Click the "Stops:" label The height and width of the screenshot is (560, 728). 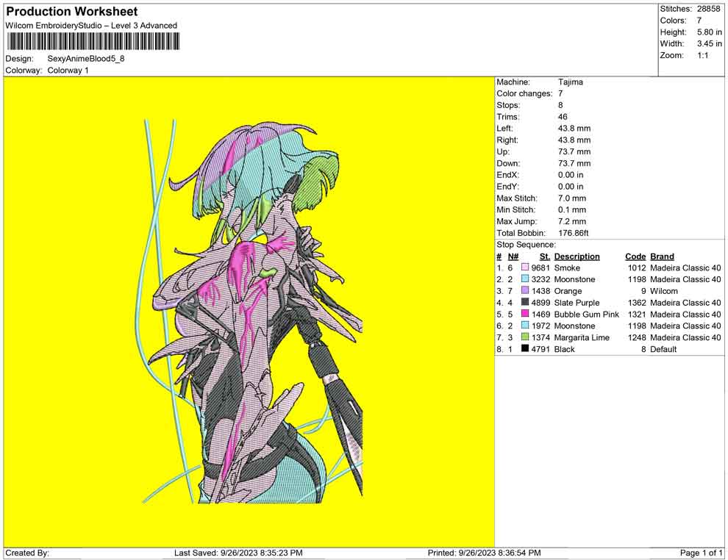[508, 105]
